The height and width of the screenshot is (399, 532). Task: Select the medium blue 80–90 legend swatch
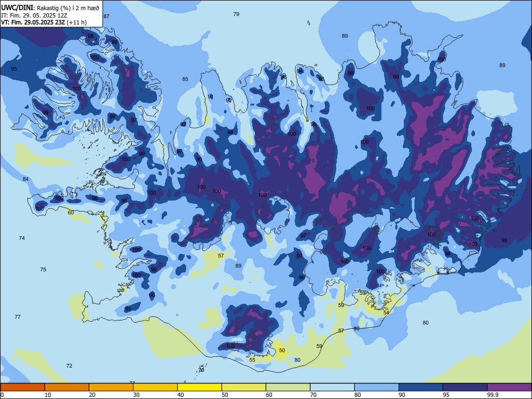coord(377,387)
